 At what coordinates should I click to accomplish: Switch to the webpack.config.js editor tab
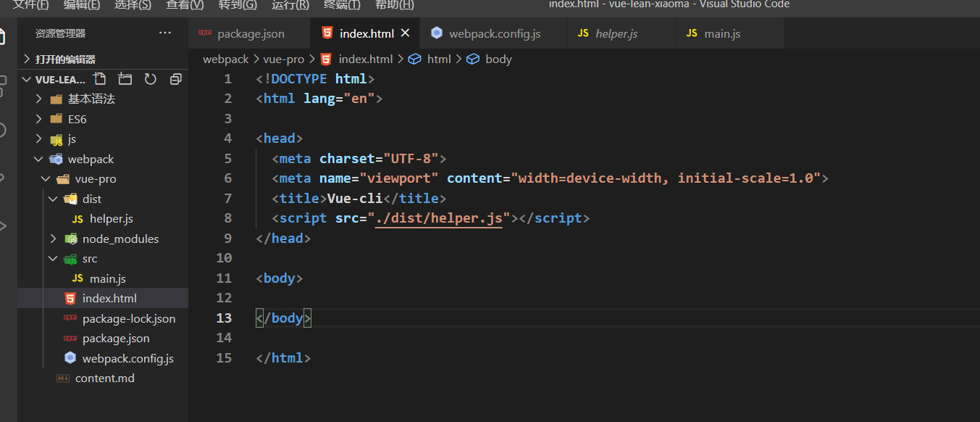click(x=493, y=33)
